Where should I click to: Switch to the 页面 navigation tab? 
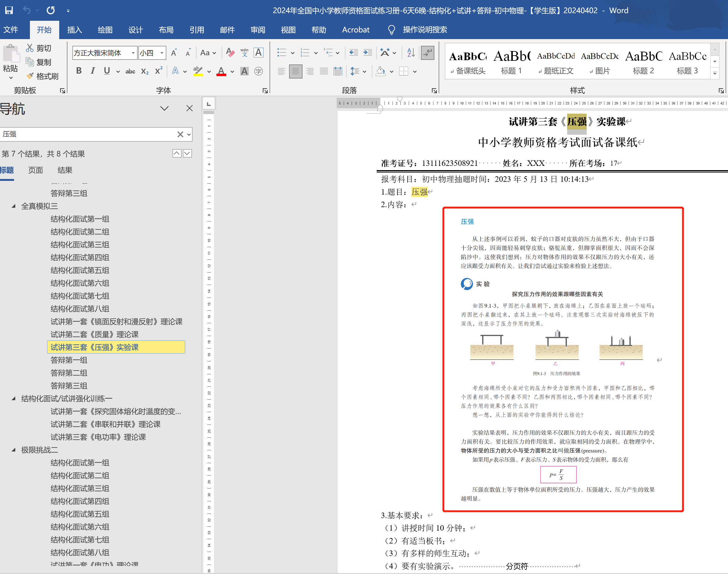(x=36, y=170)
